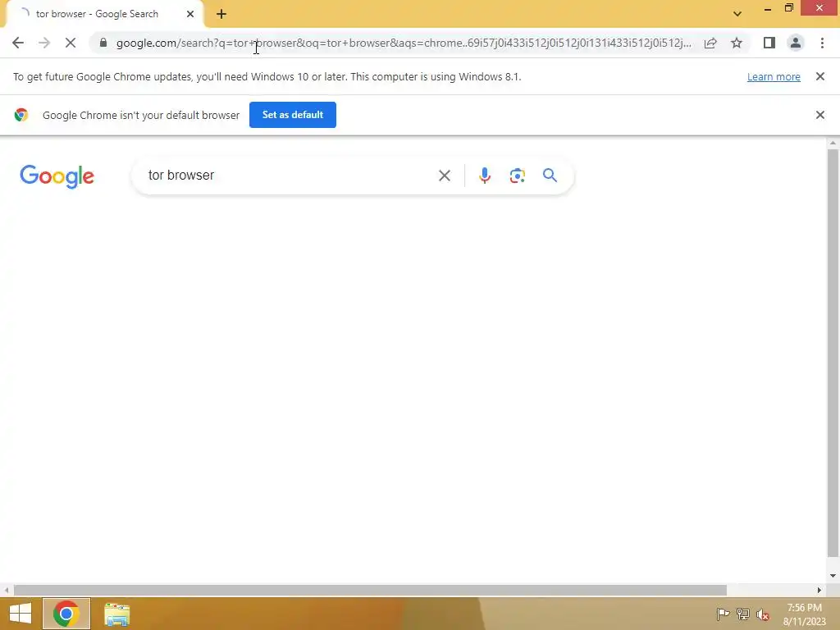Click the address bar URL
840x630 pixels.
click(x=404, y=43)
